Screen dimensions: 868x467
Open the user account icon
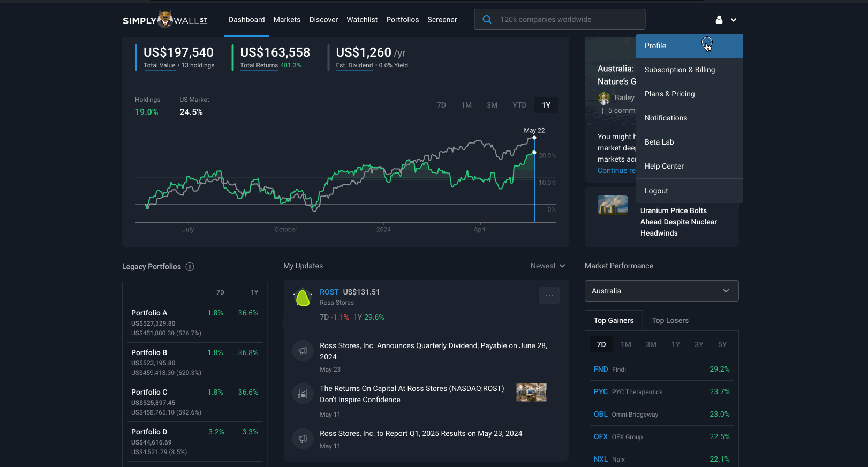719,20
